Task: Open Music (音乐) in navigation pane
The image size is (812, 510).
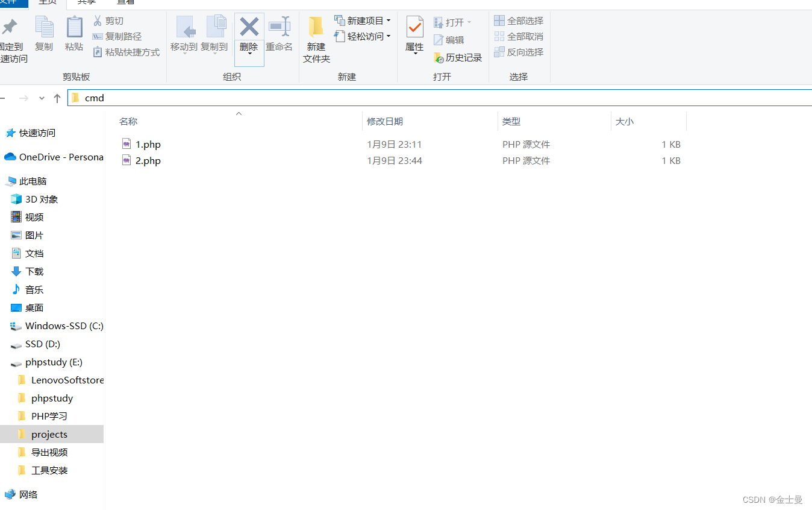Action: [34, 290]
